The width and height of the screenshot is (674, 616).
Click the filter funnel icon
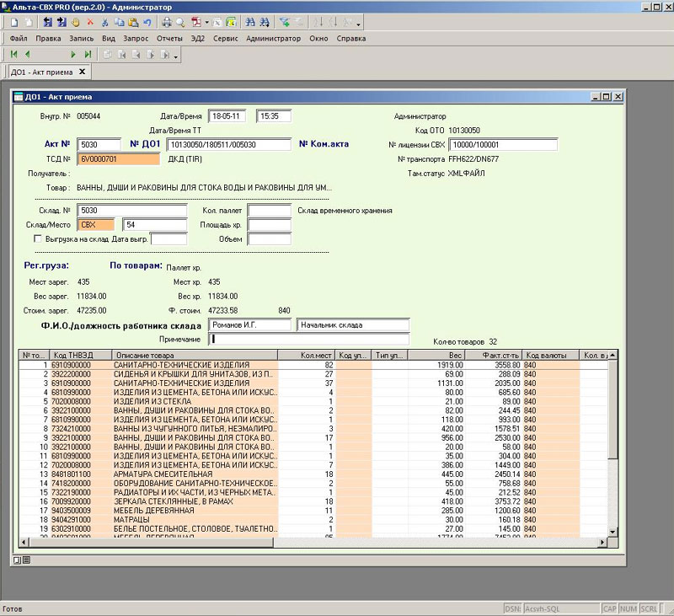coord(284,22)
